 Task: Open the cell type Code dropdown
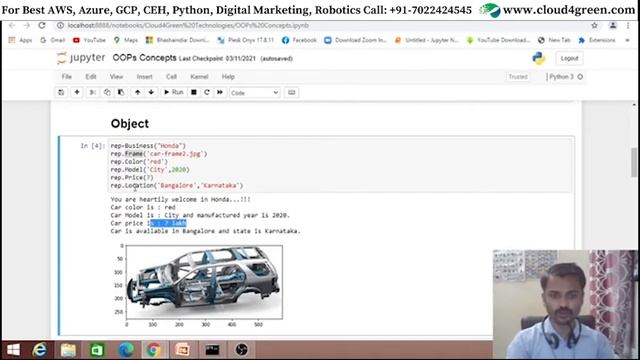coord(254,93)
